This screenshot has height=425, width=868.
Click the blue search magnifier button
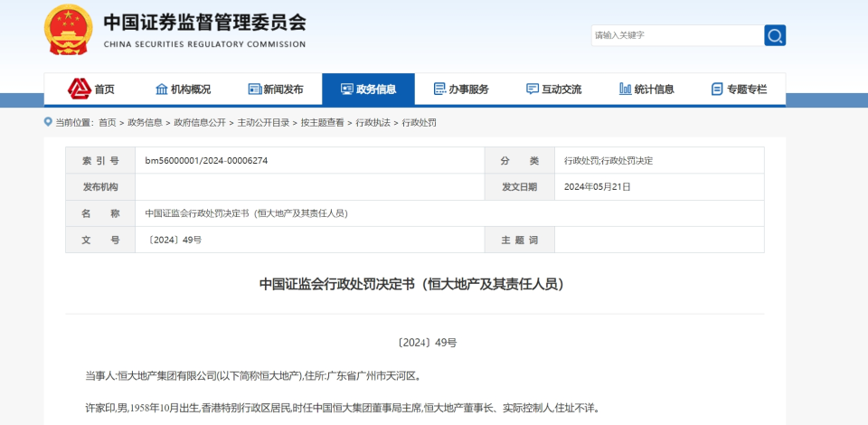click(x=775, y=35)
